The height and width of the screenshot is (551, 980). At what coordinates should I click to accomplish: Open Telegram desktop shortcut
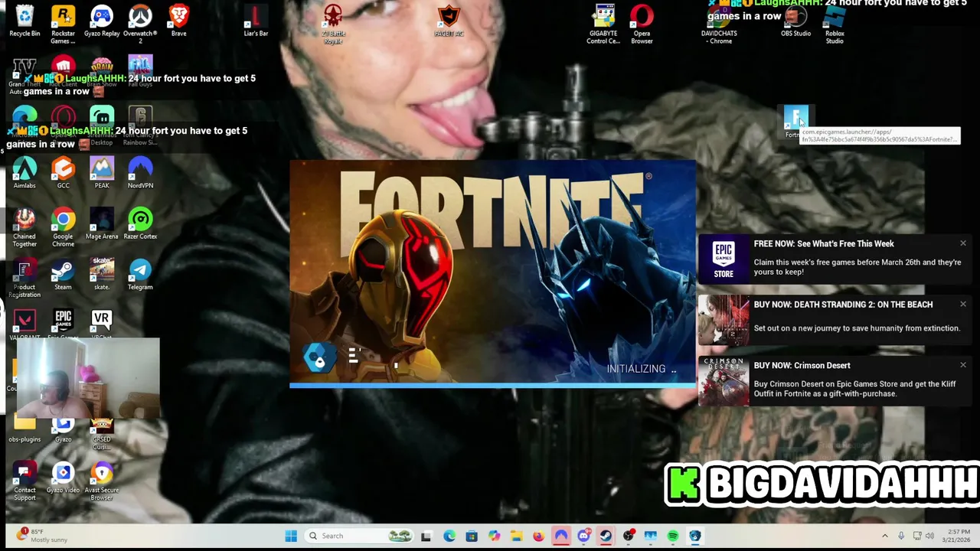tap(140, 275)
